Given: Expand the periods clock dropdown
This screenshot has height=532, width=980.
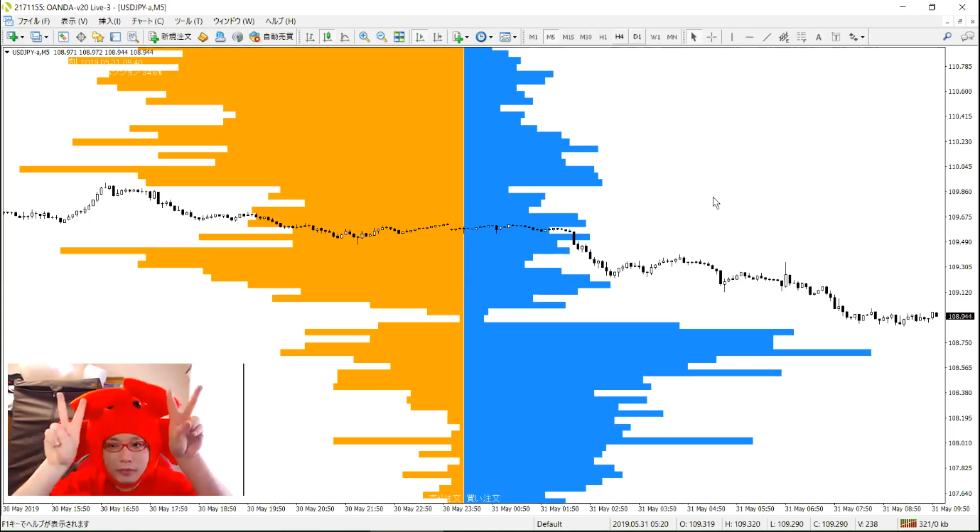Looking at the screenshot, I should click(490, 37).
